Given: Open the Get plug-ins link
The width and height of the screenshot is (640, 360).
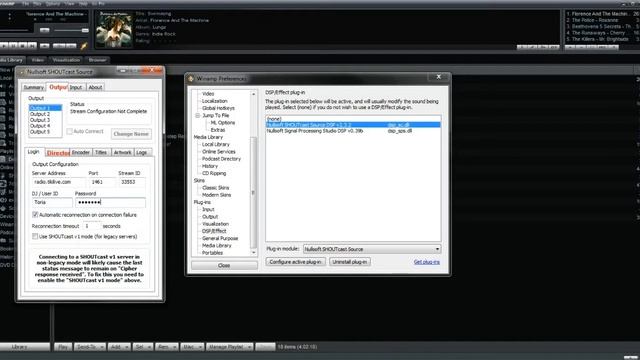Looking at the screenshot, I should tap(427, 262).
